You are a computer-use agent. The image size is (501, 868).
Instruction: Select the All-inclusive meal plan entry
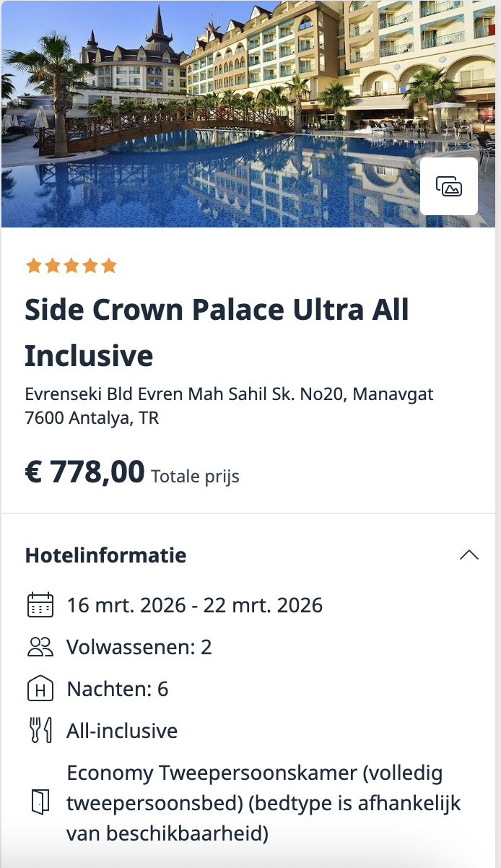click(x=121, y=730)
